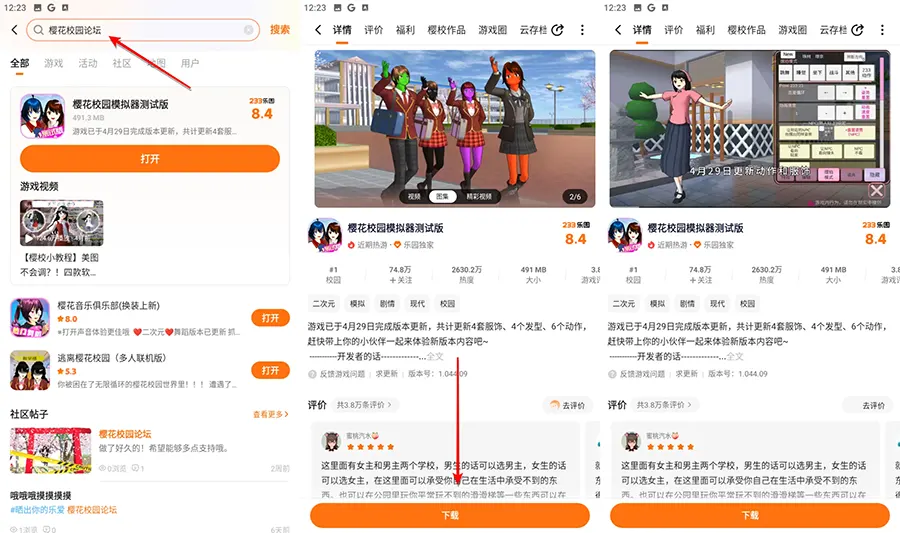Clear the search text with the X icon

249,30
